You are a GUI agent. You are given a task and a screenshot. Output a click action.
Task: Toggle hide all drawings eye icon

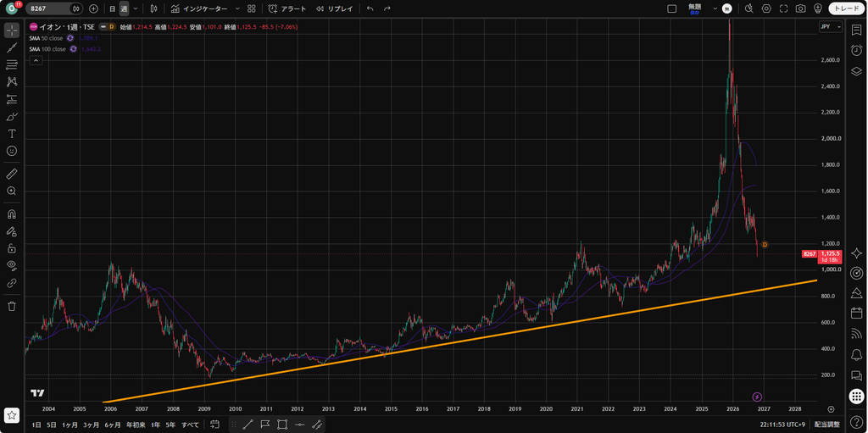12,266
